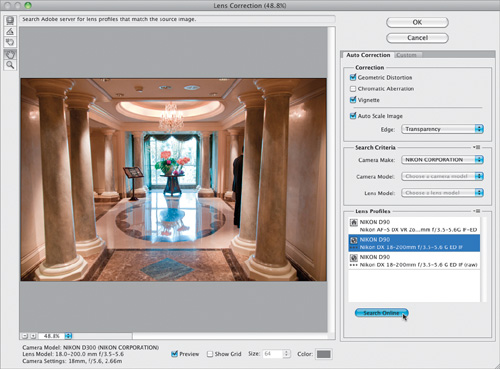Click the Search Online button
Screen dimensions: 500x369
coord(381,313)
